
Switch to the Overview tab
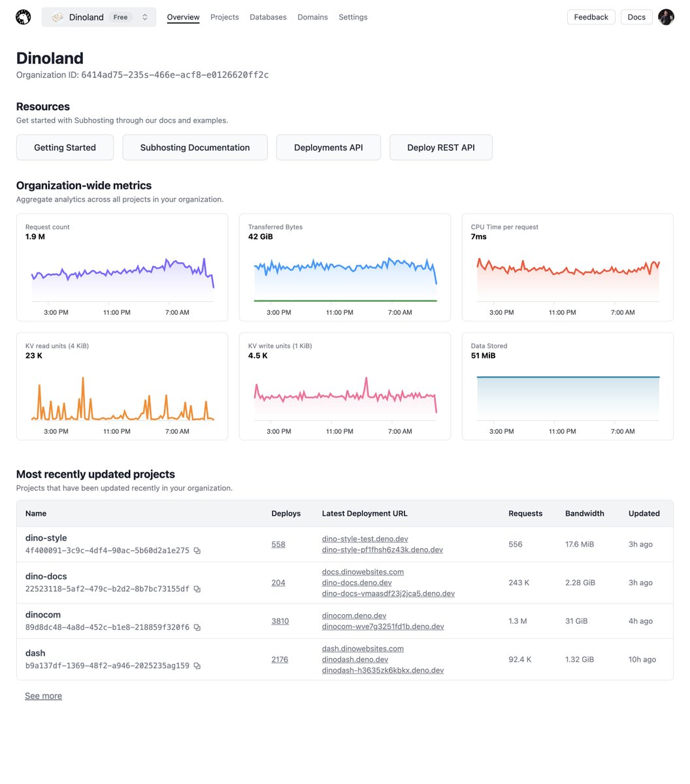click(x=183, y=17)
